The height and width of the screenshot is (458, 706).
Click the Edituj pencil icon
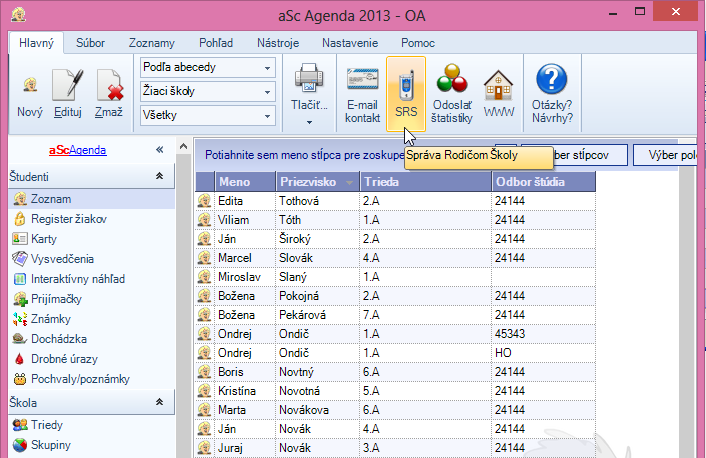pyautogui.click(x=68, y=85)
